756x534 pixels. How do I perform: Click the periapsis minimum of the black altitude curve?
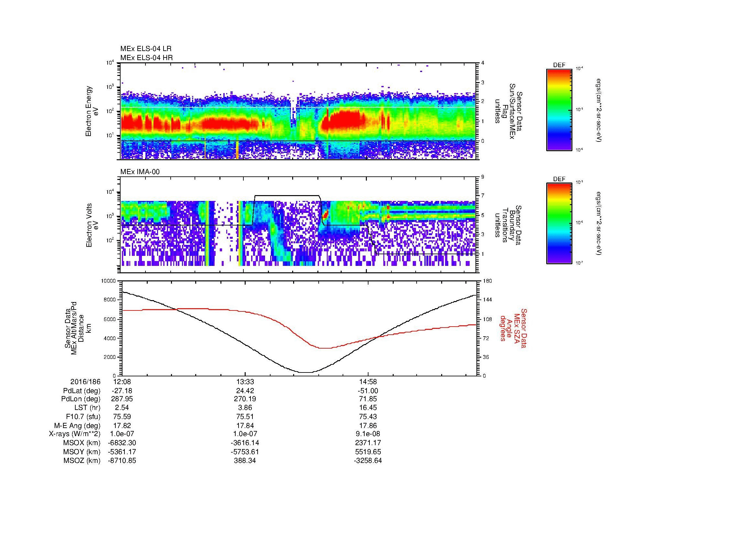tap(305, 372)
